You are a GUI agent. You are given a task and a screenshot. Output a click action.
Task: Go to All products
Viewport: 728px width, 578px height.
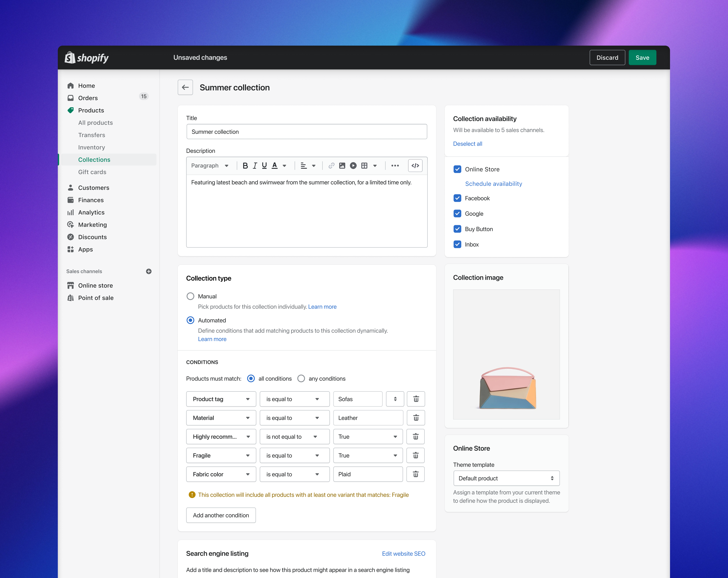pos(96,123)
